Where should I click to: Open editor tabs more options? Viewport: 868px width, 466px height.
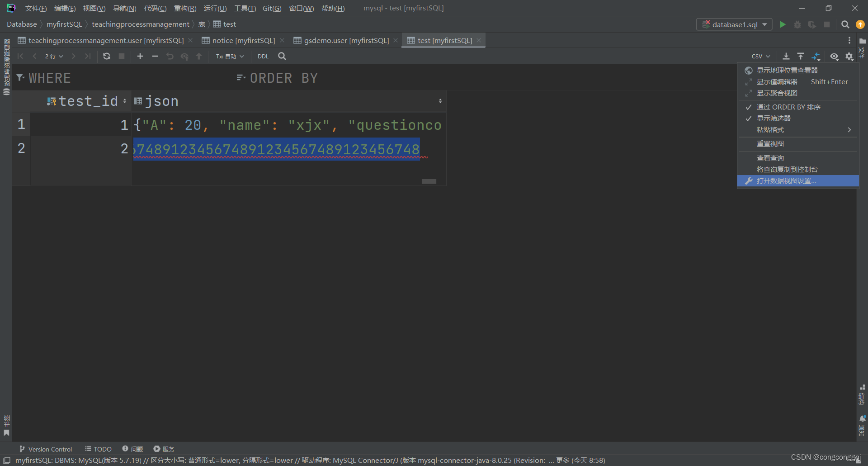[x=849, y=40]
